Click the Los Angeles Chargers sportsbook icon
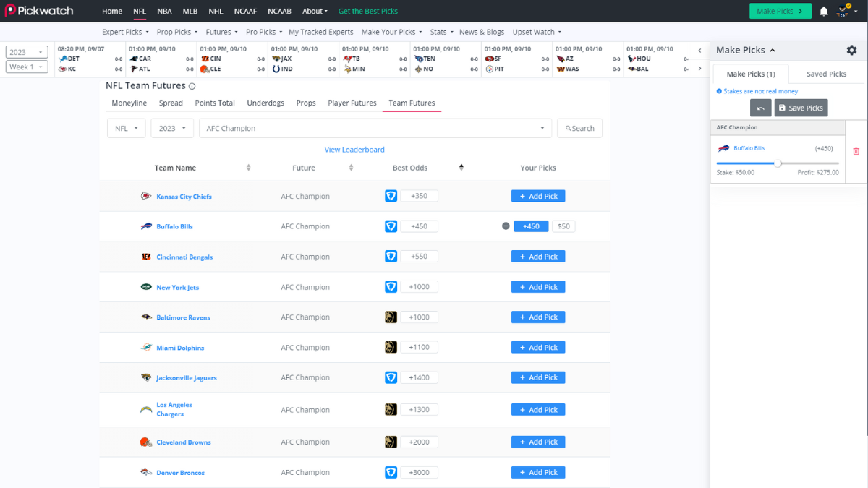 click(x=391, y=409)
